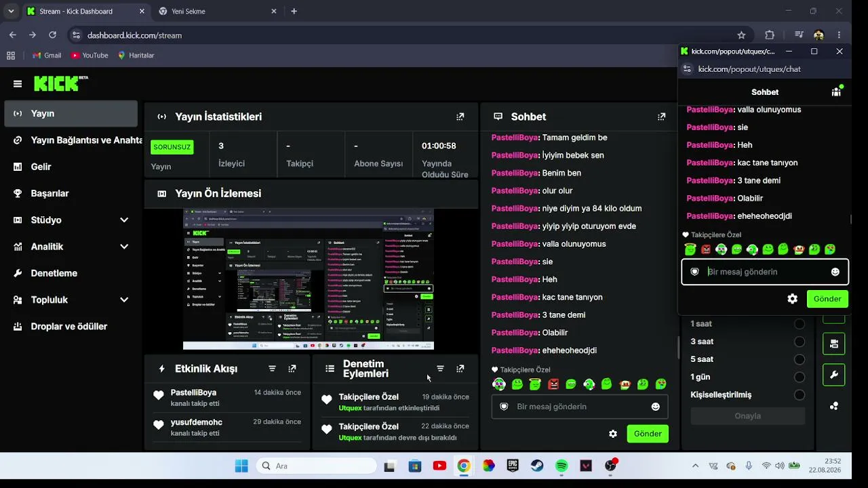Open the filter icon in Etkinlik Akışı
This screenshot has width=868, height=488.
(x=272, y=369)
